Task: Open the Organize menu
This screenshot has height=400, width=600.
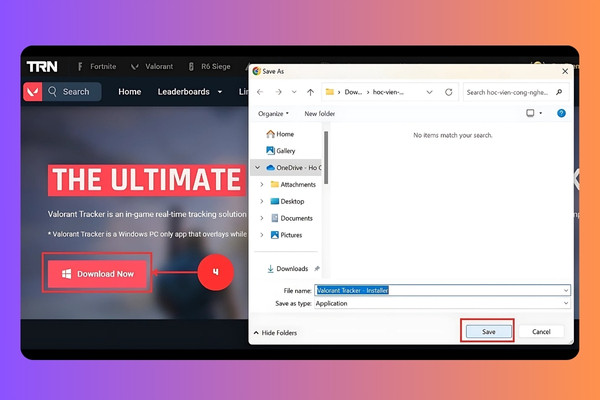Action: [273, 114]
